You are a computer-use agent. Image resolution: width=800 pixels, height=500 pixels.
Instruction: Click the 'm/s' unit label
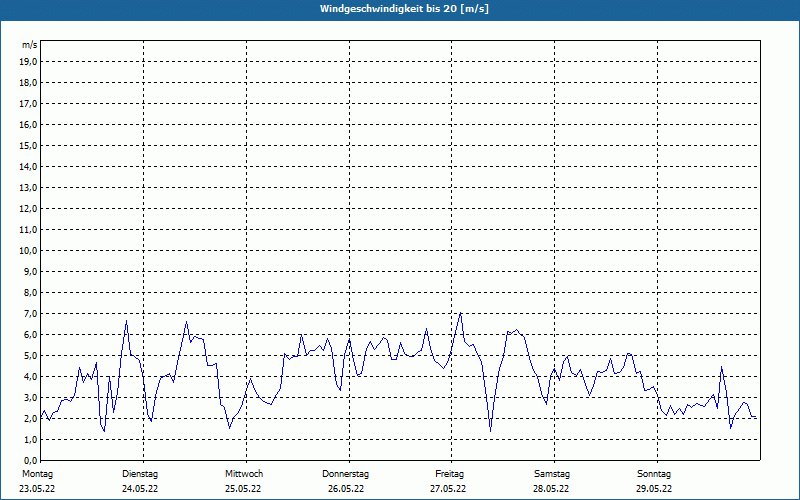pos(30,45)
